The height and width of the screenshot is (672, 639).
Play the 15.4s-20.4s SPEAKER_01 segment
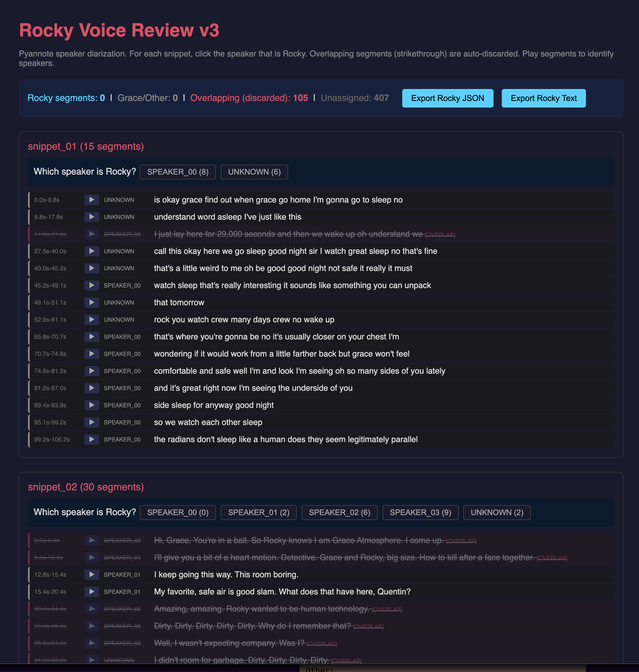(x=92, y=592)
